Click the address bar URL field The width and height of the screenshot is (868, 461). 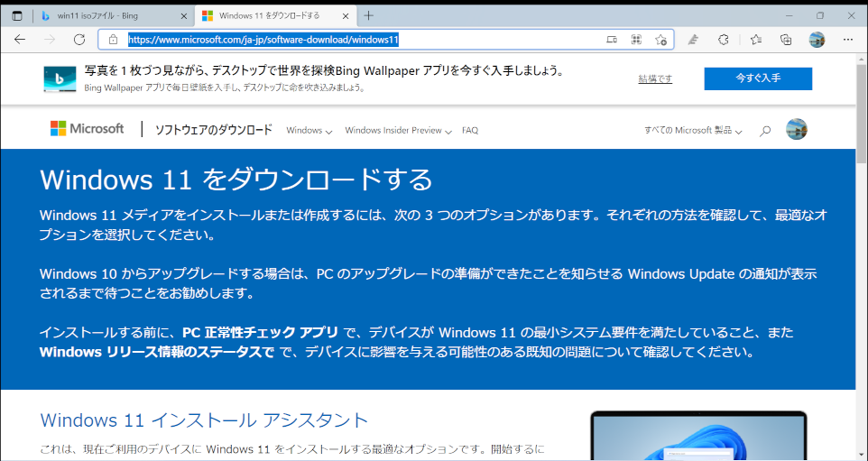[361, 40]
